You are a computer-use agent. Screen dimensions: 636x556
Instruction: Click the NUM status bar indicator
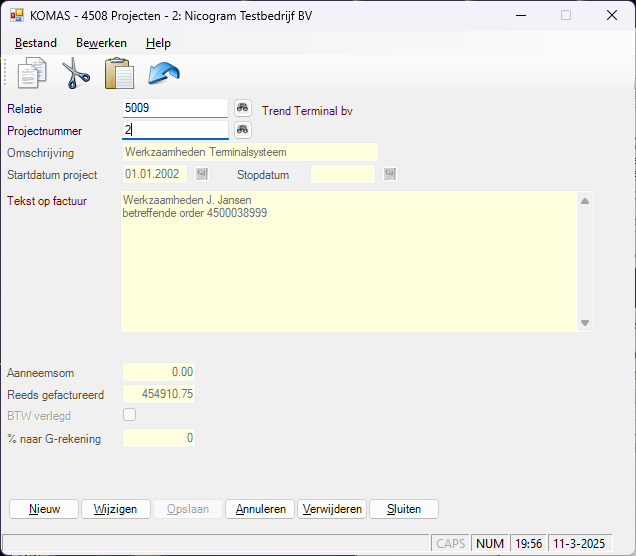[x=490, y=543]
